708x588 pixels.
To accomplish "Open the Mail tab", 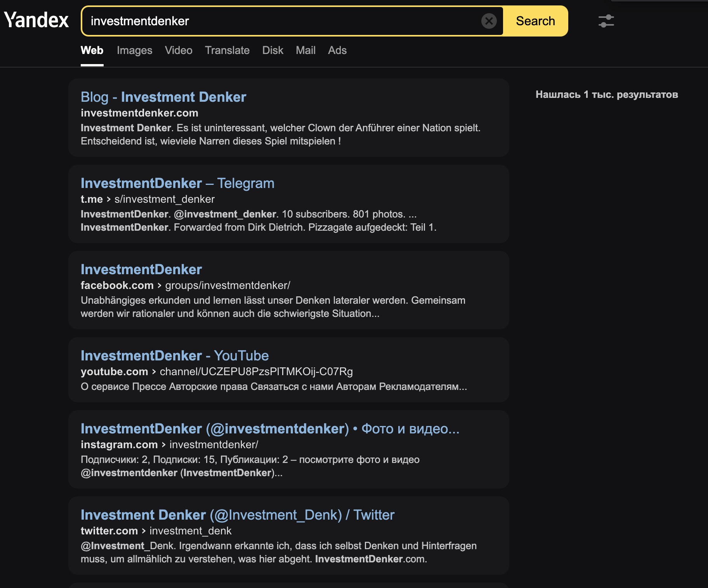I will point(305,50).
